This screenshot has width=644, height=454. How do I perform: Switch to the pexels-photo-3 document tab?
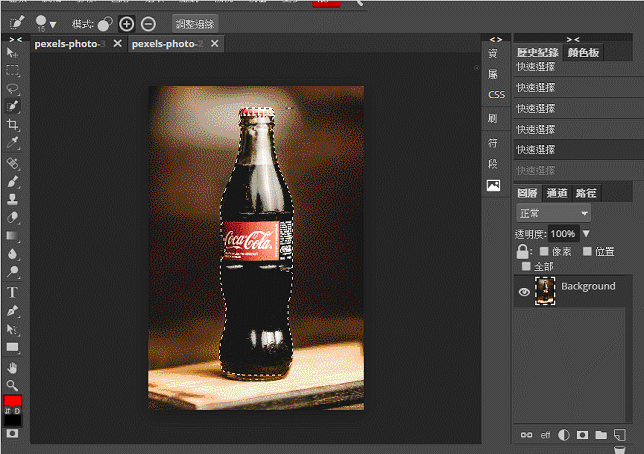(x=70, y=44)
